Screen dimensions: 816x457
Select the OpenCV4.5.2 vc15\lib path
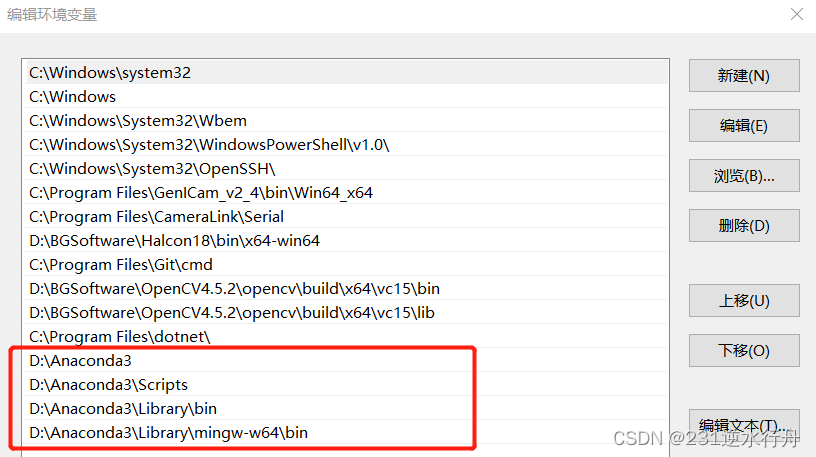click(x=345, y=312)
